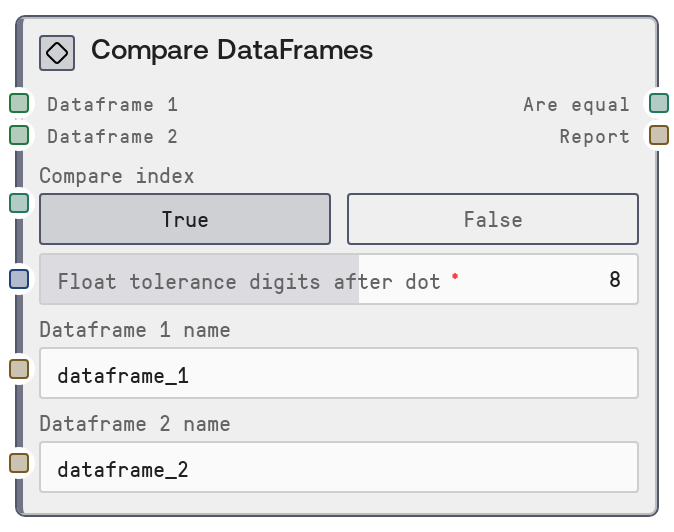The image size is (674, 532).
Task: Click the Dataframe 1 name input socket
Action: (x=19, y=369)
